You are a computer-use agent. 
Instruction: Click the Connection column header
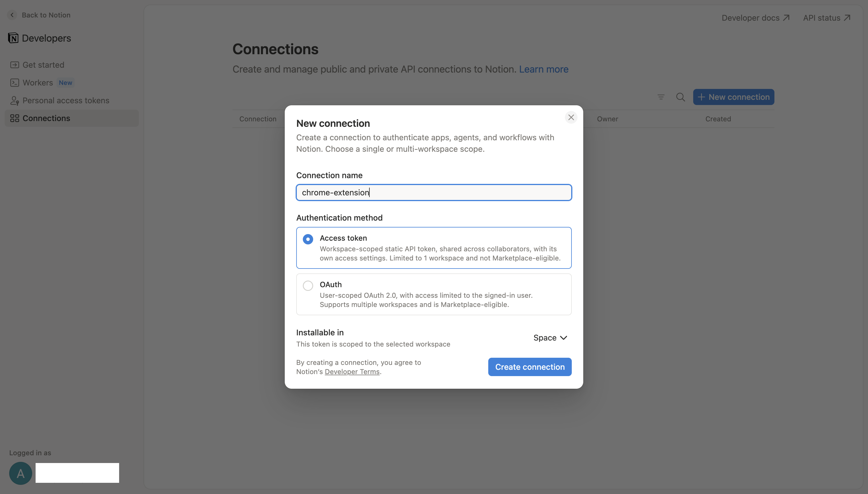pyautogui.click(x=258, y=119)
